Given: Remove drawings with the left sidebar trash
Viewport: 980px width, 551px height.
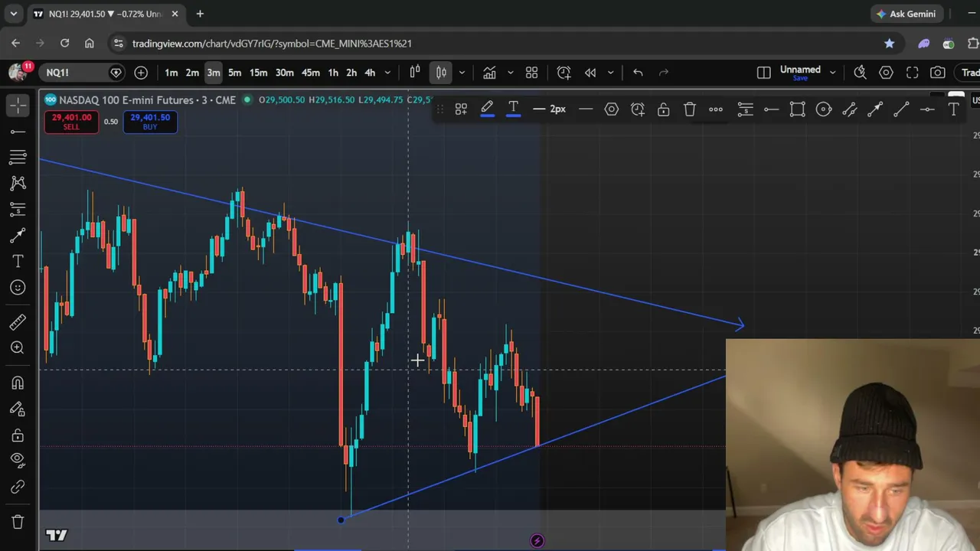Looking at the screenshot, I should pyautogui.click(x=18, y=522).
